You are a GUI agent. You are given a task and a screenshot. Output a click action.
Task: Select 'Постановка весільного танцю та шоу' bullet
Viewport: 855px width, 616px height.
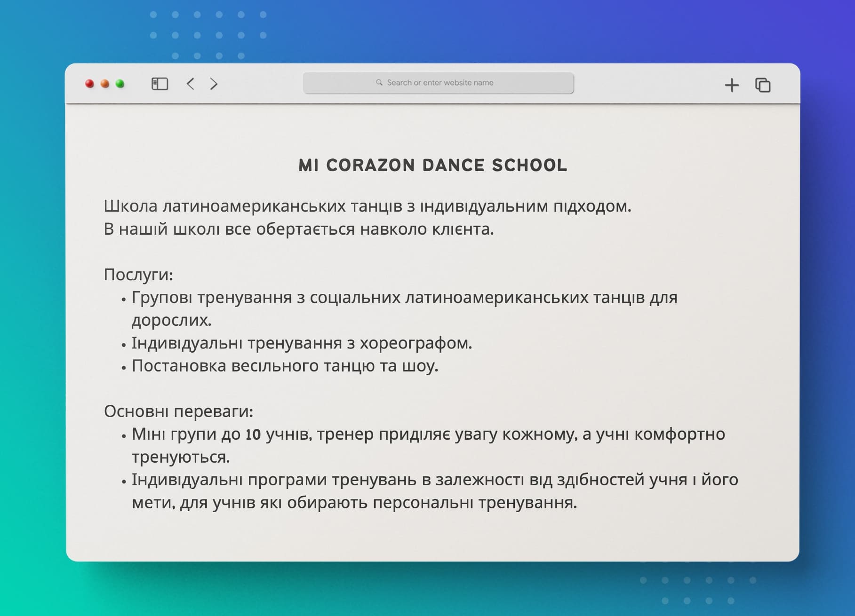(x=285, y=366)
